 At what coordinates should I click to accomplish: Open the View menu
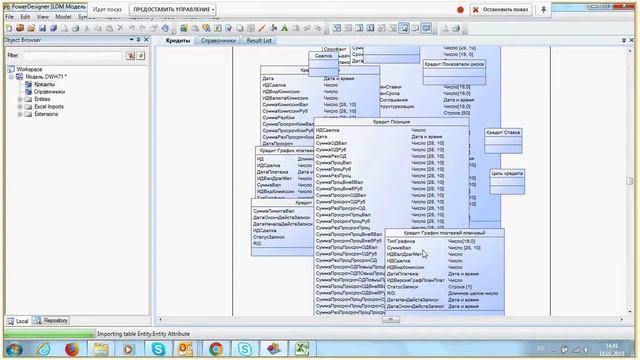point(42,17)
